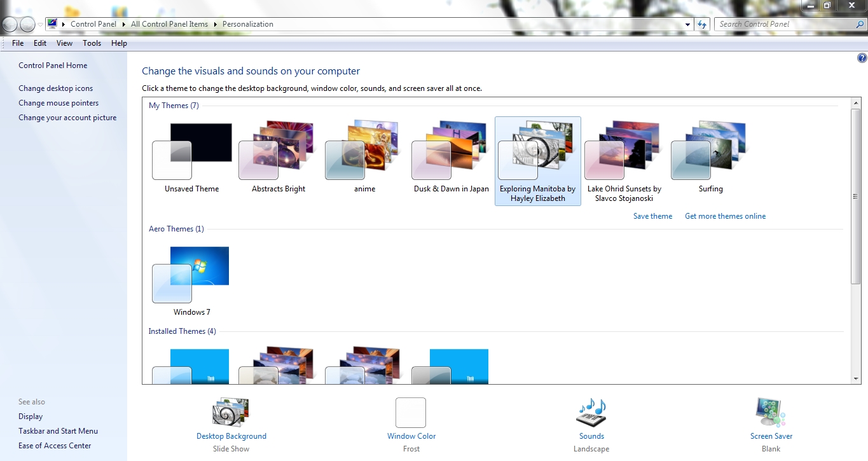Open Taskbar and Start Menu link
868x461 pixels.
coord(58,431)
